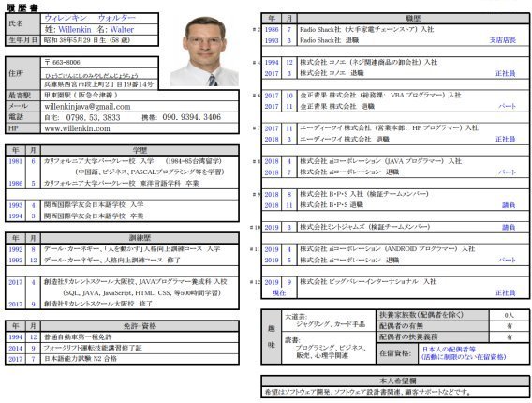Image resolution: width=532 pixels, height=403 pixels.
Task: Click the 現在 text in last job row
Action: click(x=279, y=292)
